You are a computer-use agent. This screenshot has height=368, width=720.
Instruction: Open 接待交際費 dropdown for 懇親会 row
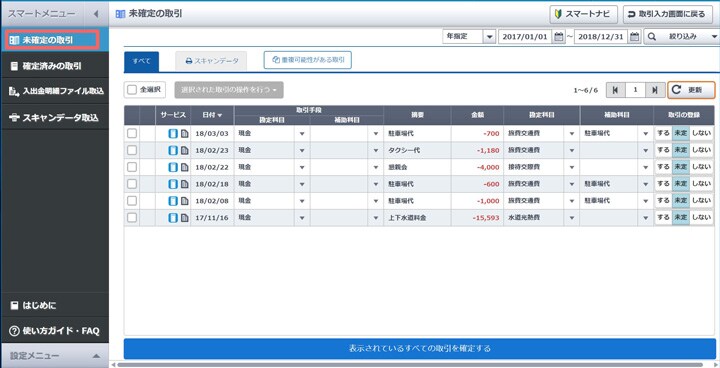click(x=572, y=167)
